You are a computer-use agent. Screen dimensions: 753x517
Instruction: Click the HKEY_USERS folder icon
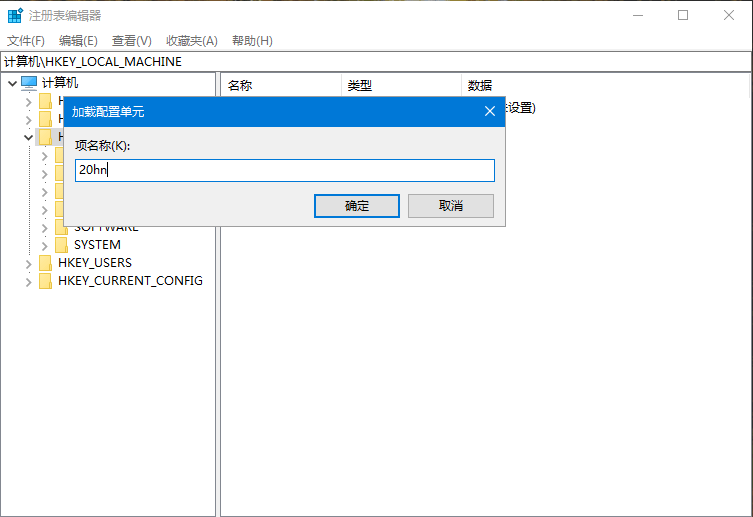click(x=45, y=263)
